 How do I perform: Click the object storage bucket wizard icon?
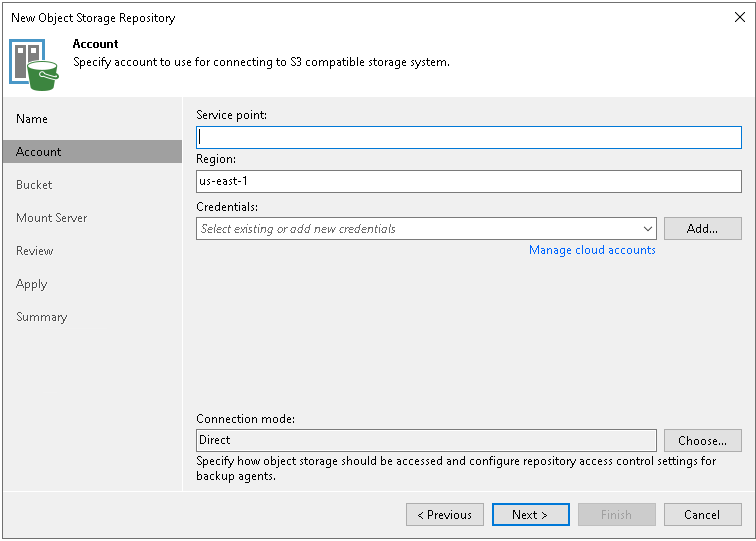coord(34,65)
